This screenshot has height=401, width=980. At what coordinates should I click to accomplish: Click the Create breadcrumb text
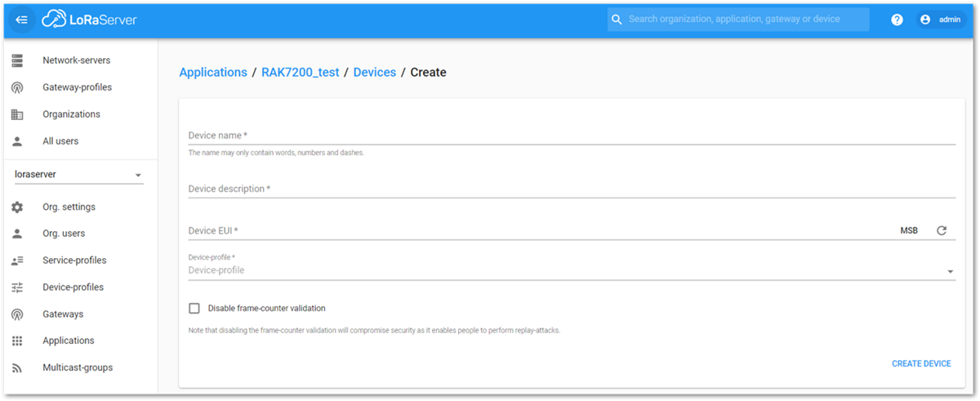point(428,73)
